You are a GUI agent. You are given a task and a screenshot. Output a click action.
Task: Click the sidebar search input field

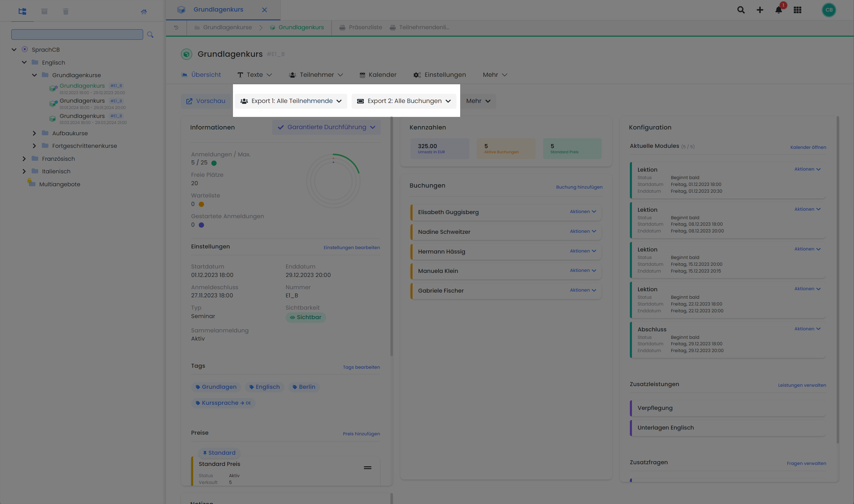(x=77, y=35)
